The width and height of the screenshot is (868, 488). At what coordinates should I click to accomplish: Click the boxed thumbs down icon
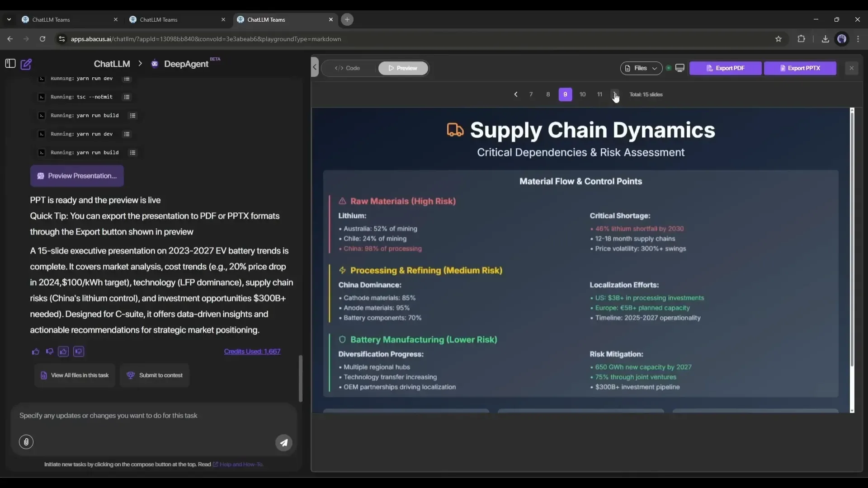point(79,352)
